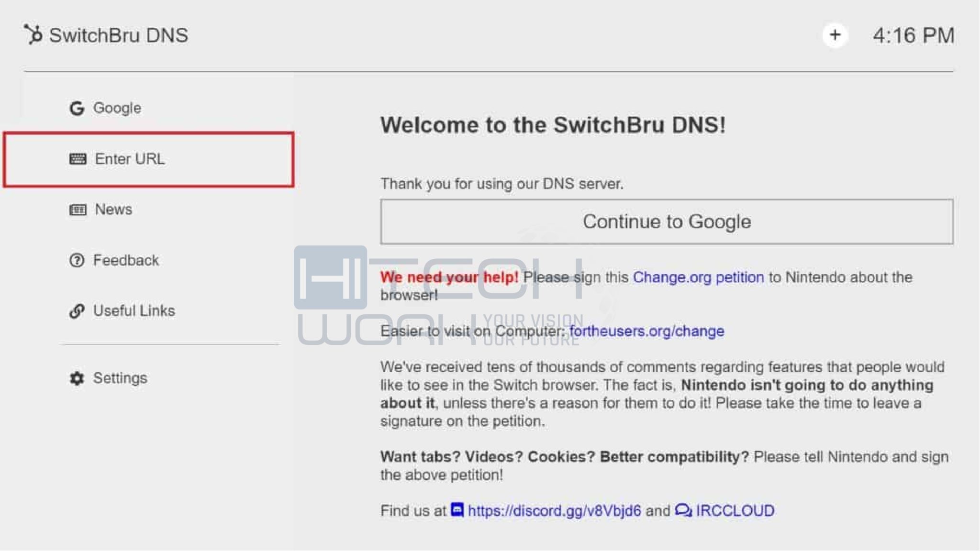Open the IRCCLOUD link
This screenshot has width=980, height=551.
pyautogui.click(x=735, y=511)
